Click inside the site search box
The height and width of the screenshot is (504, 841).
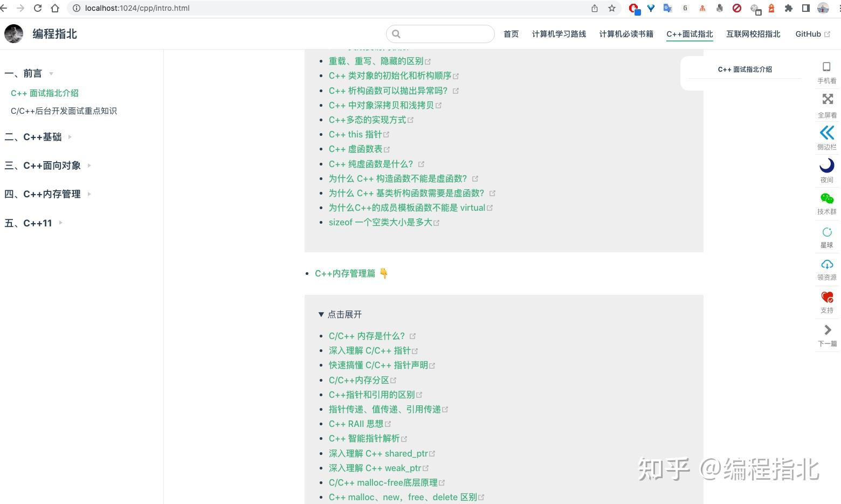click(x=440, y=34)
